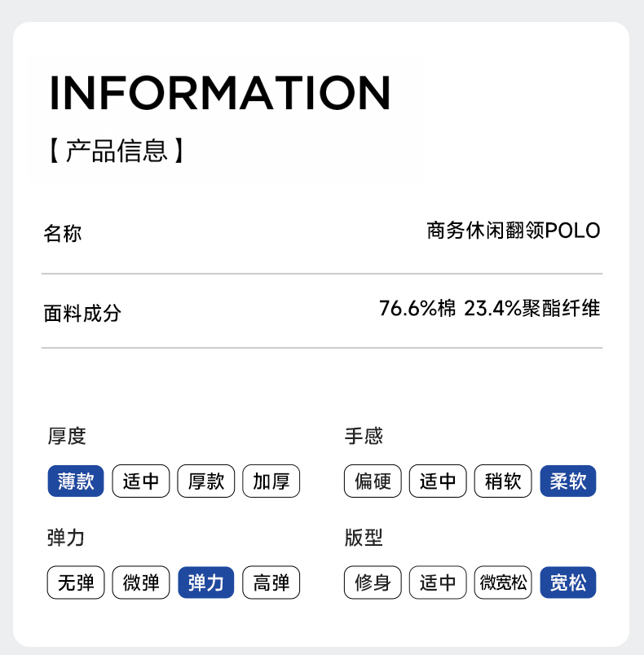Click the 【产品信息】 subtitle

pyautogui.click(x=116, y=151)
